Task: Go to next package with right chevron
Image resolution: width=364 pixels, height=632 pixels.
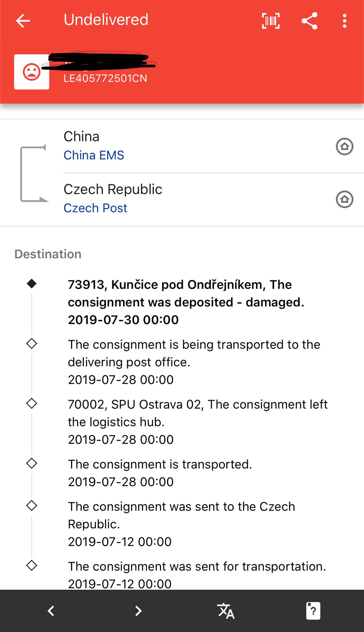Action: [138, 611]
